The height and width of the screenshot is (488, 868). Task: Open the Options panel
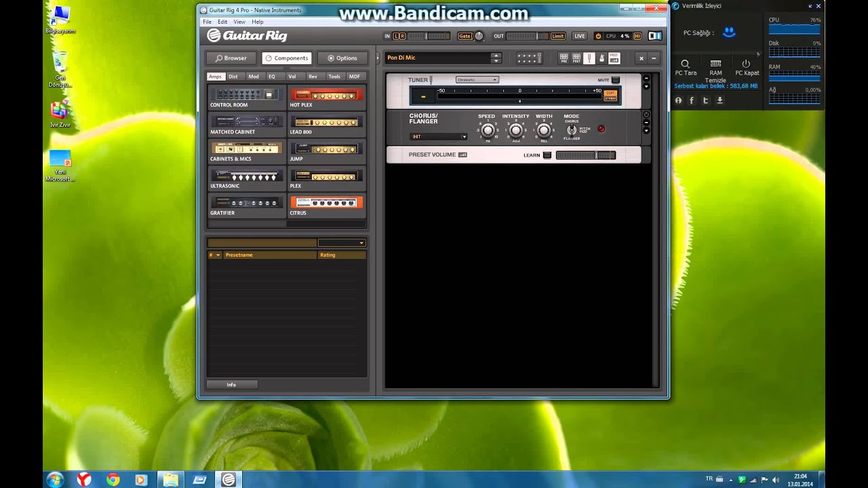coord(342,58)
